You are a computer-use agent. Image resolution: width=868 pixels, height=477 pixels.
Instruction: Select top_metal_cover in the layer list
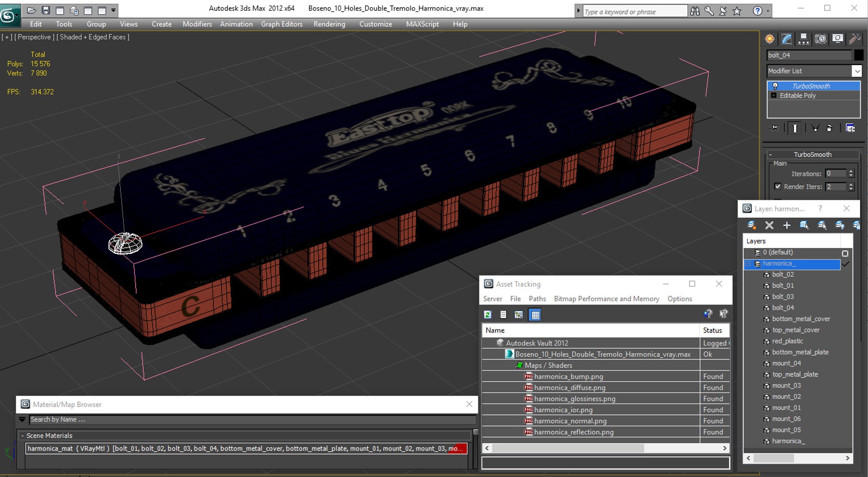796,330
